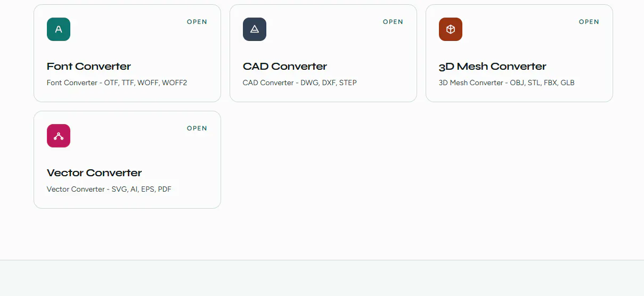
Task: Open the Font Converter via its OPEN label
Action: [x=197, y=22]
